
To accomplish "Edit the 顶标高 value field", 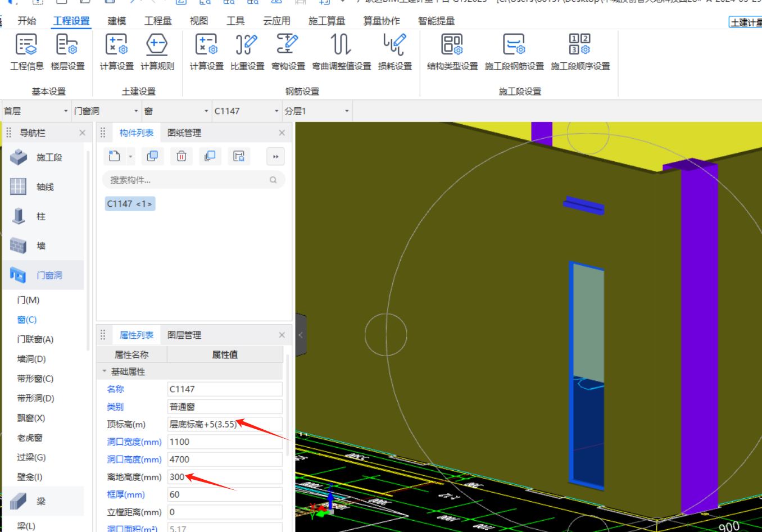I will pos(225,424).
